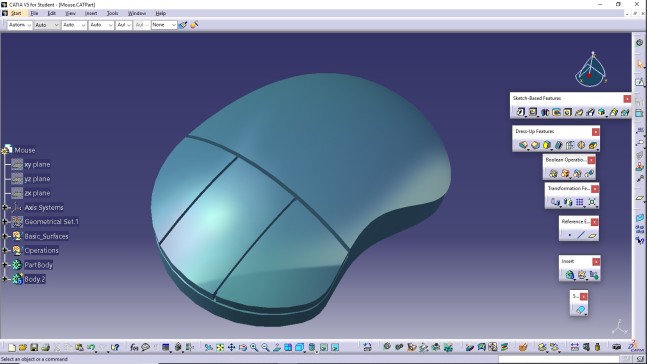The height and width of the screenshot is (364, 647).
Task: Select the zx plane in tree
Action: (37, 193)
